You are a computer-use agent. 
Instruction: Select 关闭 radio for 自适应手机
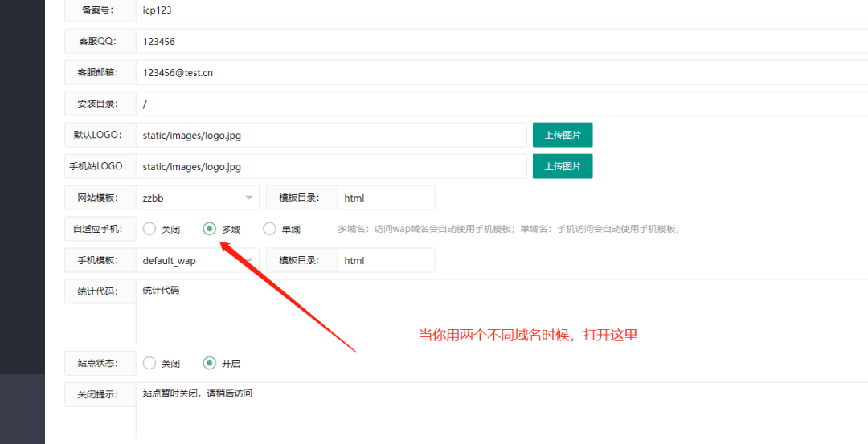[149, 229]
